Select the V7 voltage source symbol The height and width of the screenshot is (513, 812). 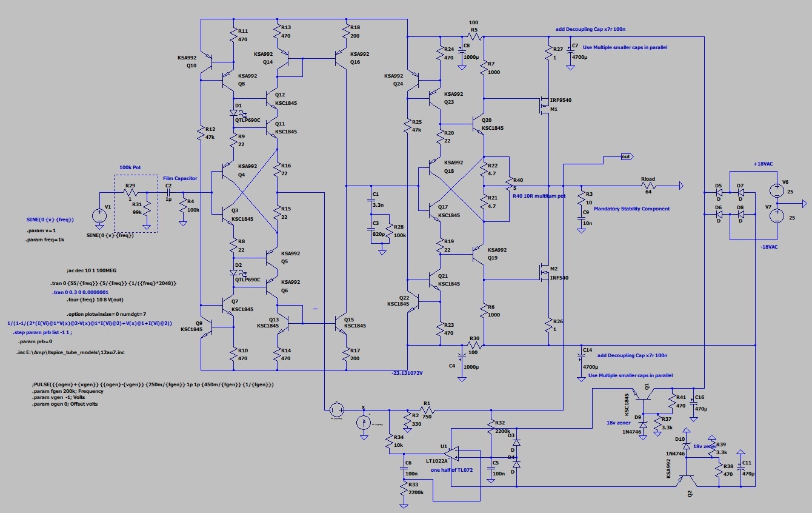776,216
